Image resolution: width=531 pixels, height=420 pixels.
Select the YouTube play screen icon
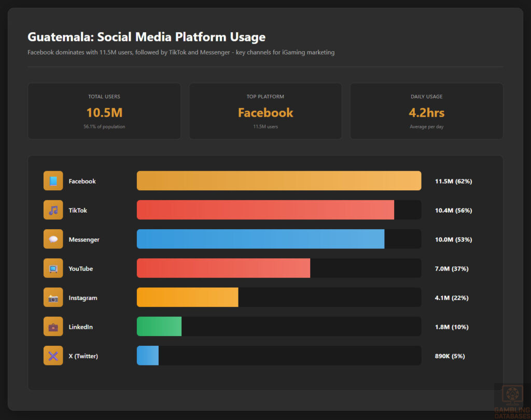pyautogui.click(x=53, y=268)
